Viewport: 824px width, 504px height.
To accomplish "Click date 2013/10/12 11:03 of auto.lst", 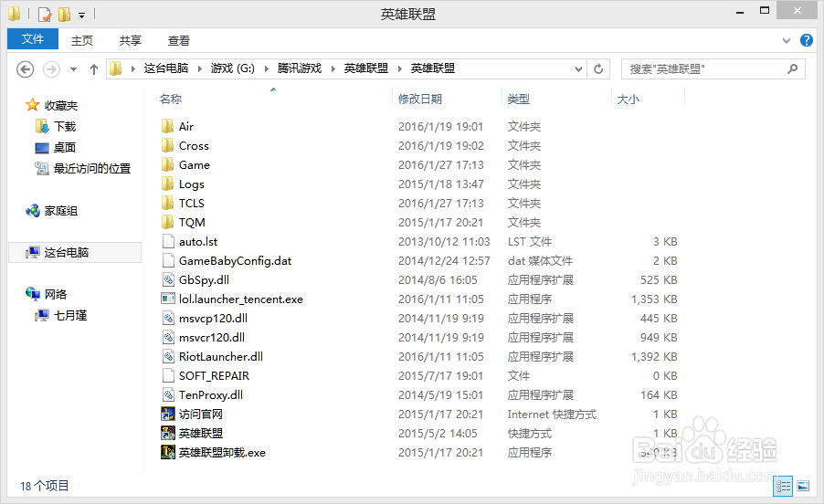I will pyautogui.click(x=444, y=241).
